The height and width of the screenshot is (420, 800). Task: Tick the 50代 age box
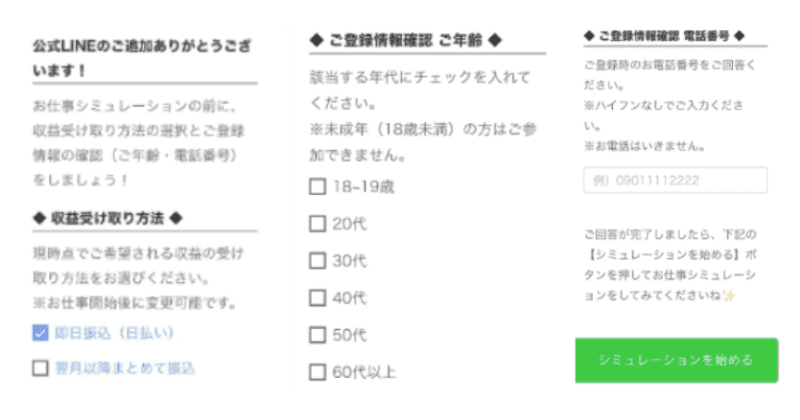tap(317, 335)
